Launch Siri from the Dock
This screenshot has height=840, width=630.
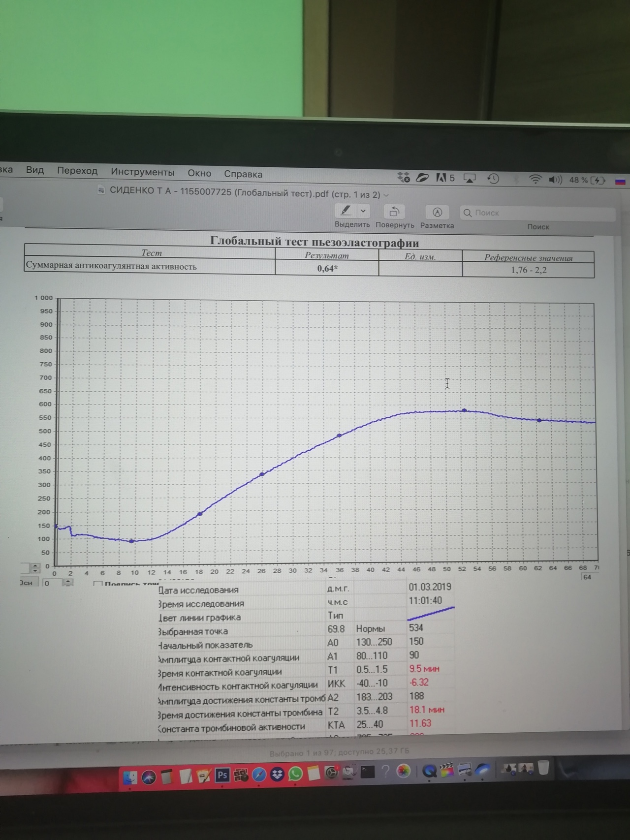(149, 777)
